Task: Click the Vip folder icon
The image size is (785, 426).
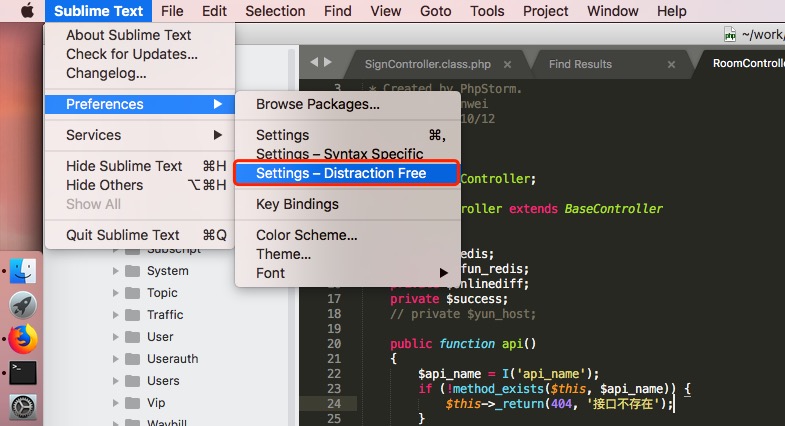Action: coord(132,403)
